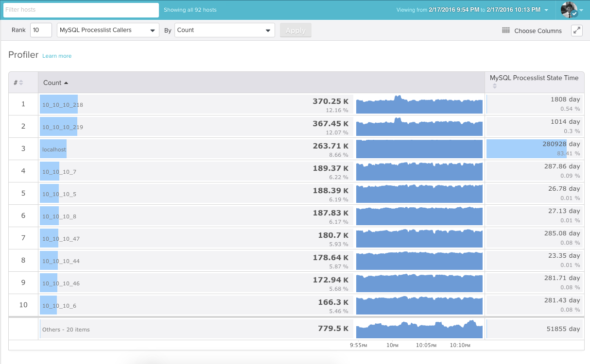Toggle the Count column sort arrow

(x=66, y=83)
